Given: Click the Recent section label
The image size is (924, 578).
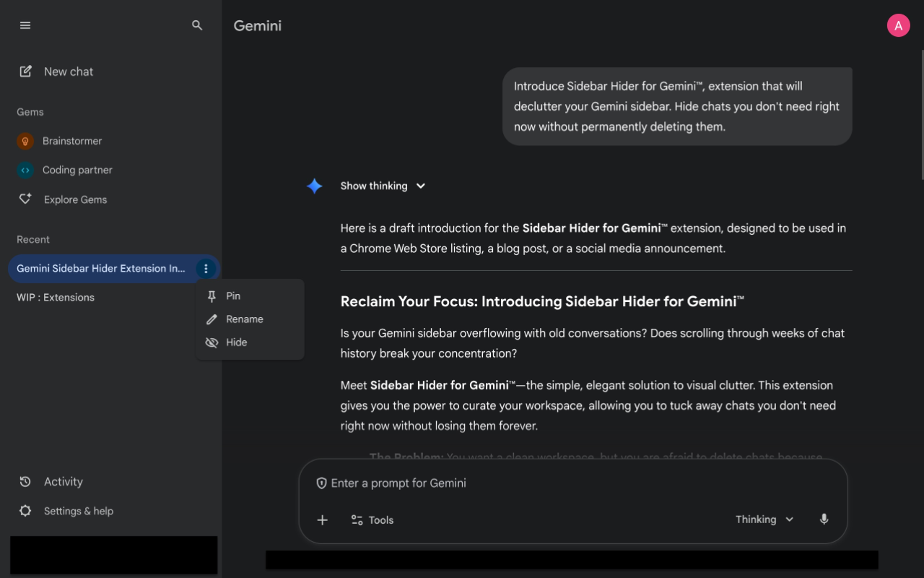Looking at the screenshot, I should pos(33,239).
